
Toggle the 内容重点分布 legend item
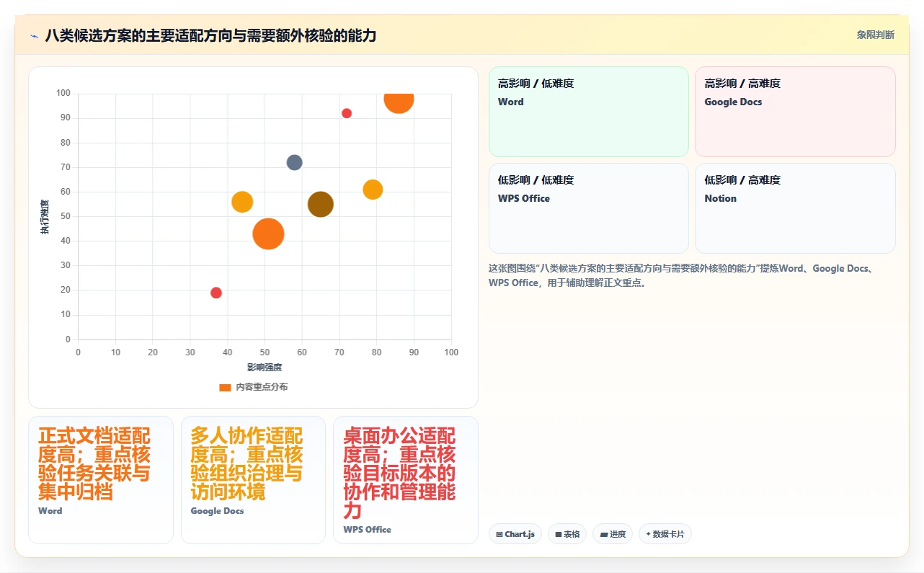click(253, 387)
